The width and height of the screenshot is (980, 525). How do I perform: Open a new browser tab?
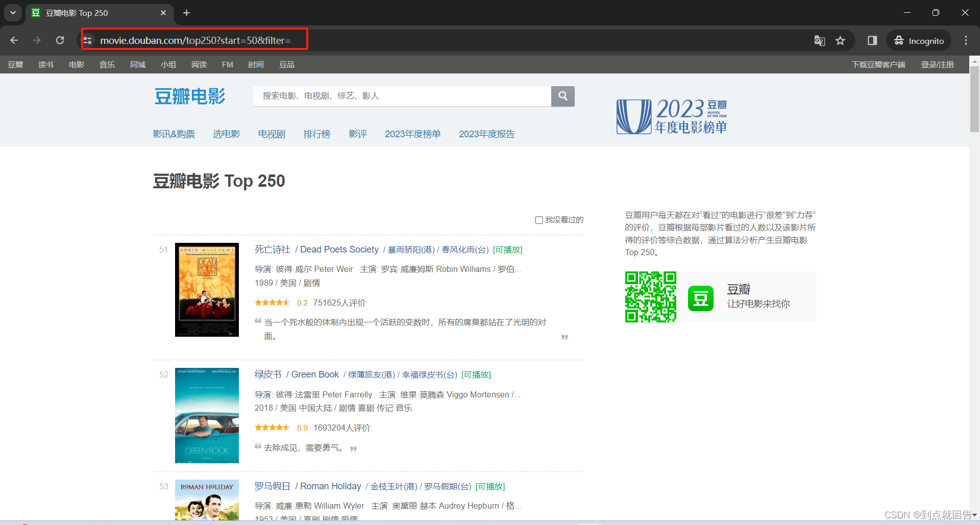click(186, 13)
